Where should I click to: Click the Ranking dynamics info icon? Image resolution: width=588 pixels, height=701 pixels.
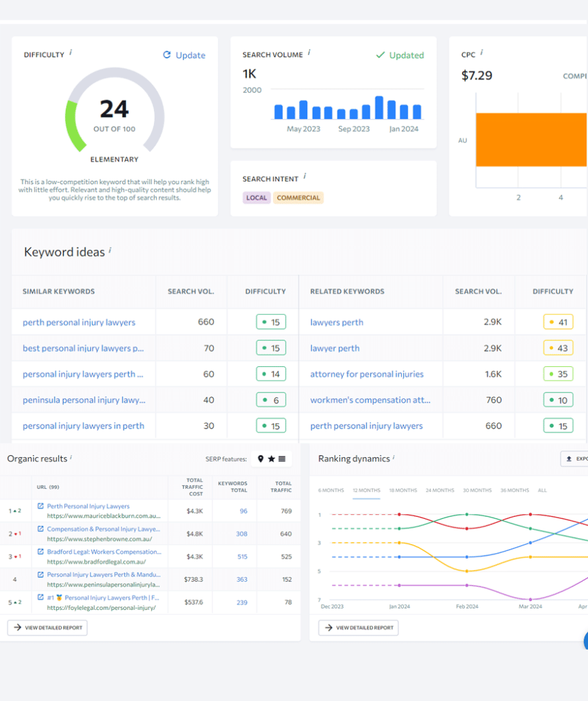[393, 457]
